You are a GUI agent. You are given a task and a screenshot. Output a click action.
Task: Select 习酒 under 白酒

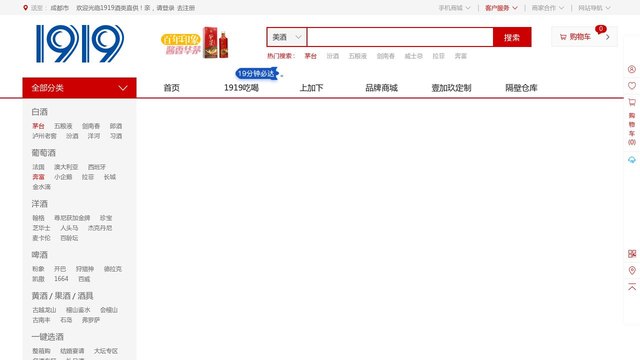tap(116, 136)
